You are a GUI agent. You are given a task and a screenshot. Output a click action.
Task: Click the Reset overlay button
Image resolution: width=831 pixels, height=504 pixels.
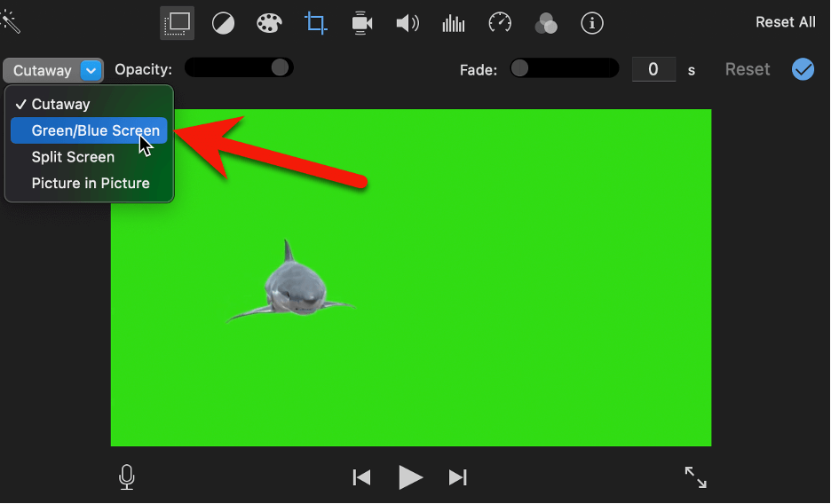[748, 69]
